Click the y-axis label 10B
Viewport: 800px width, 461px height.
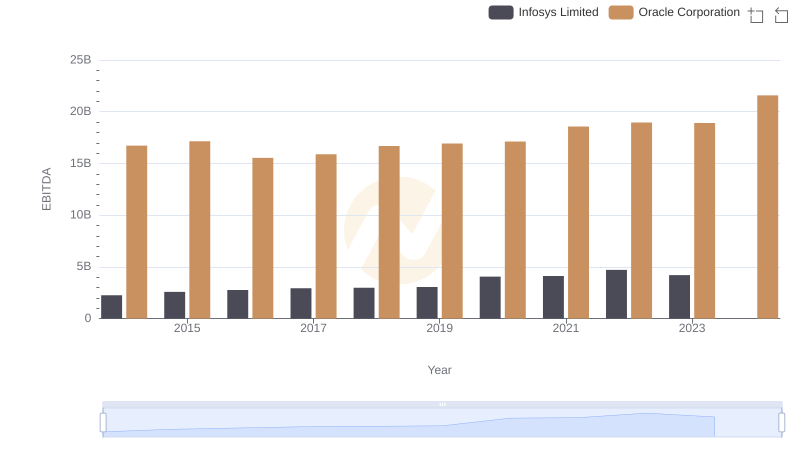(81, 215)
